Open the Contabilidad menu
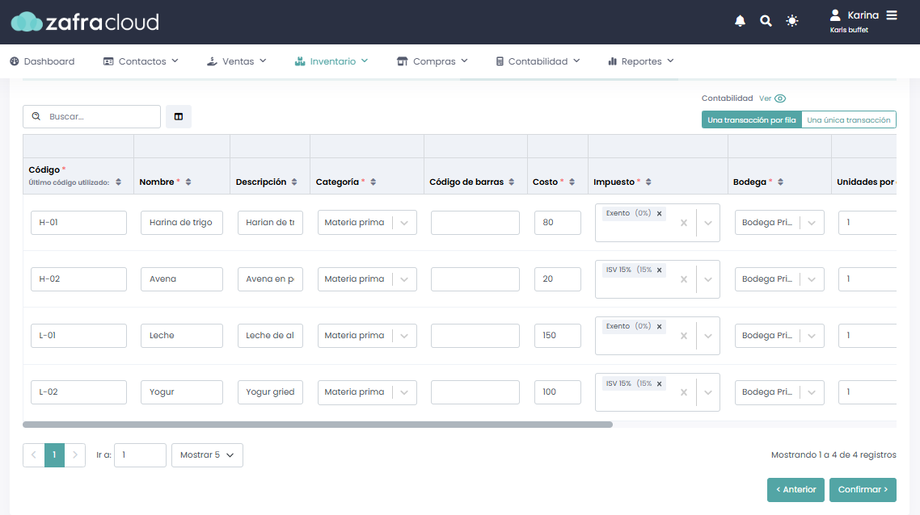Viewport: 920px width, 515px height. (x=538, y=61)
